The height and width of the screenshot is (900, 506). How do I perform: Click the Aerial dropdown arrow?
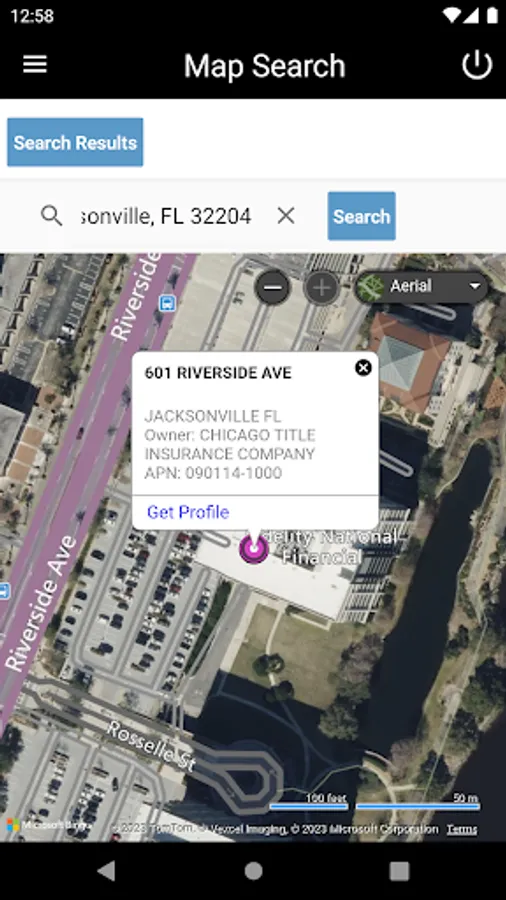(474, 286)
